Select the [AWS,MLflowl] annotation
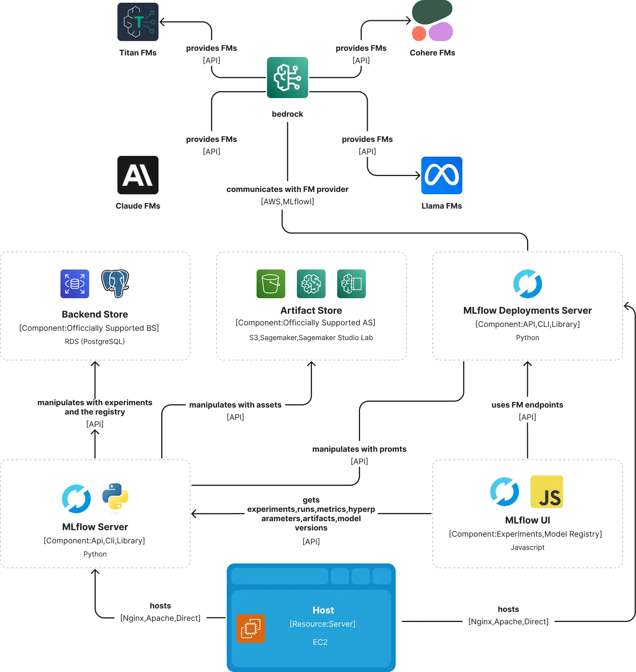 pyautogui.click(x=288, y=202)
